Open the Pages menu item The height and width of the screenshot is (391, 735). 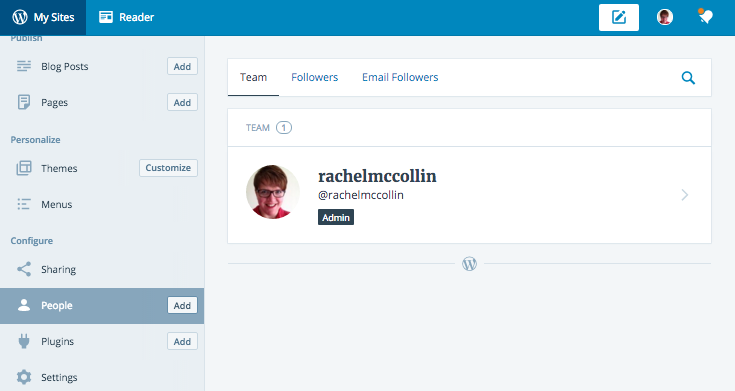(x=54, y=103)
